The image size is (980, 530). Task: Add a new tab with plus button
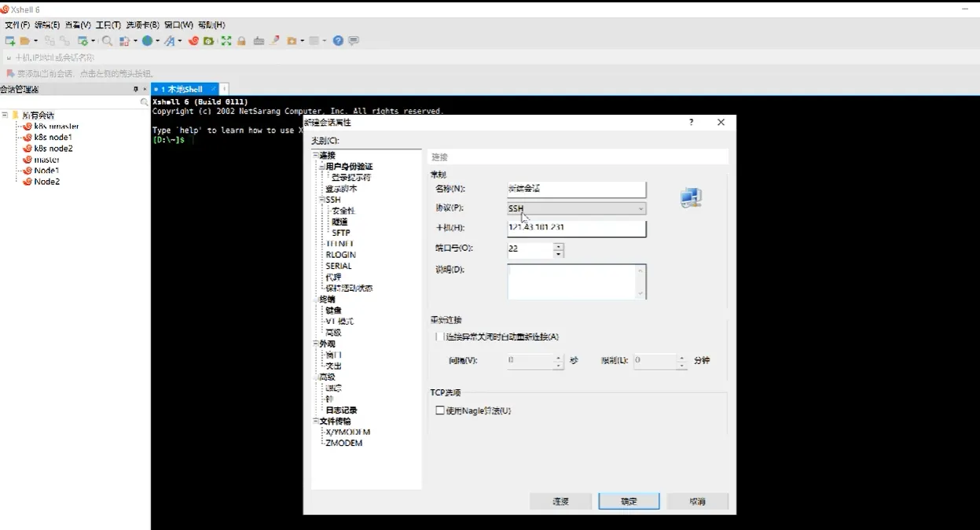click(224, 90)
